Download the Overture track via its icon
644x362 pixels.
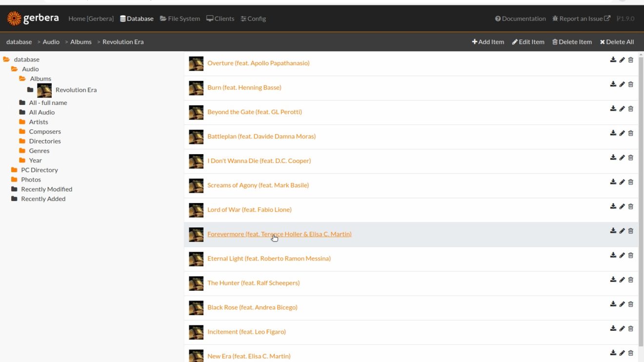(613, 60)
